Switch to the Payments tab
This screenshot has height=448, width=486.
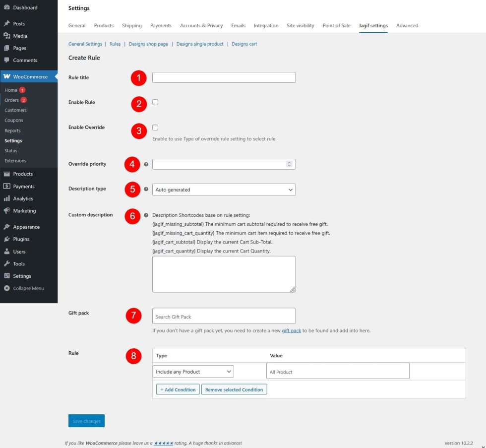161,25
